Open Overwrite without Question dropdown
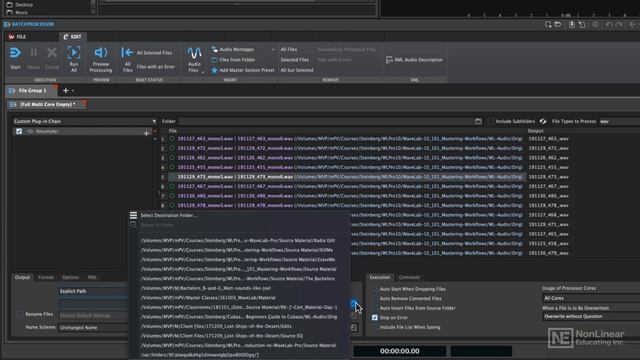The height and width of the screenshot is (360, 640). [591, 316]
